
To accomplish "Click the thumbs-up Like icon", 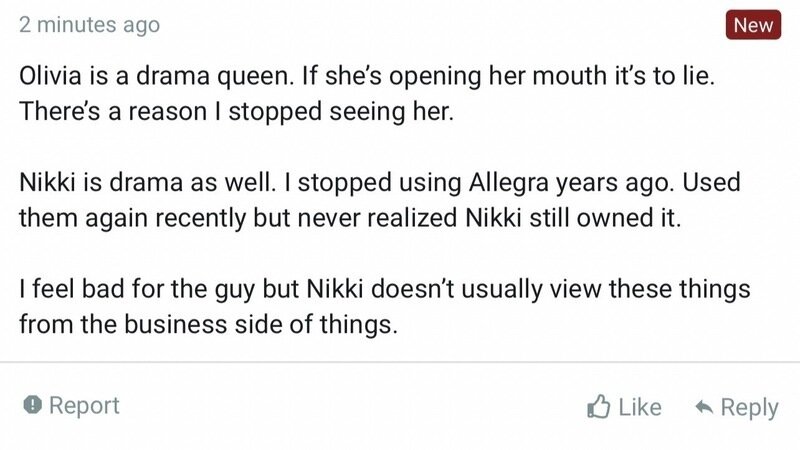I will click(x=598, y=407).
